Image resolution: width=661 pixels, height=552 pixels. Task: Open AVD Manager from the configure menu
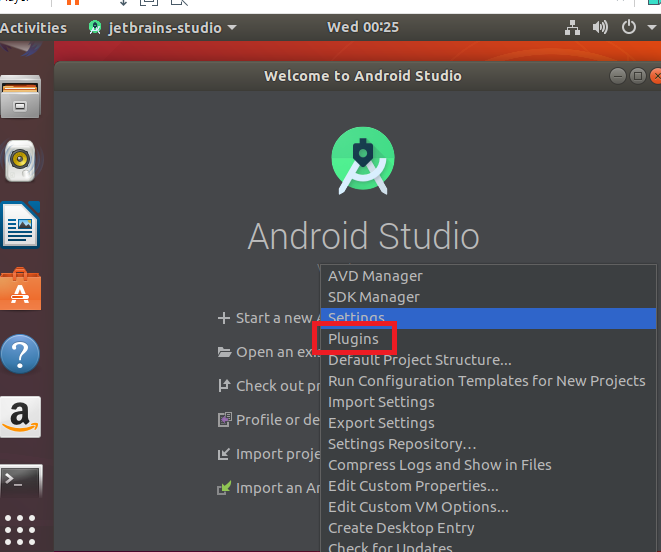click(x=488, y=276)
